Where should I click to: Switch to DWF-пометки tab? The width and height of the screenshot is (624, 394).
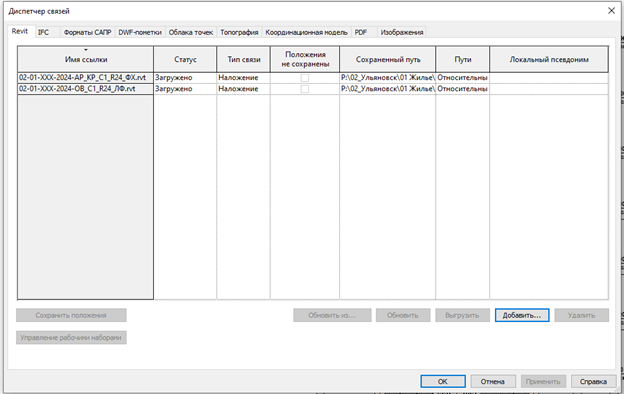tap(140, 32)
